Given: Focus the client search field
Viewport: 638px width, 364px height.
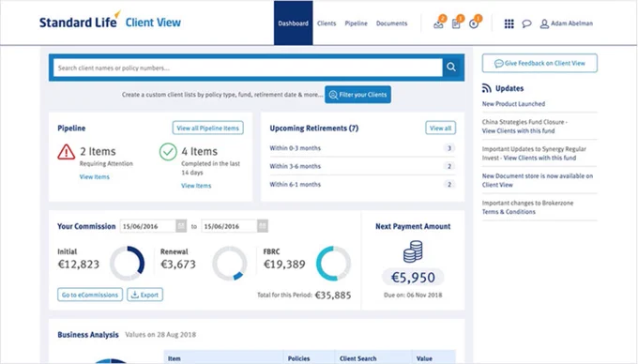Looking at the screenshot, I should pos(249,68).
